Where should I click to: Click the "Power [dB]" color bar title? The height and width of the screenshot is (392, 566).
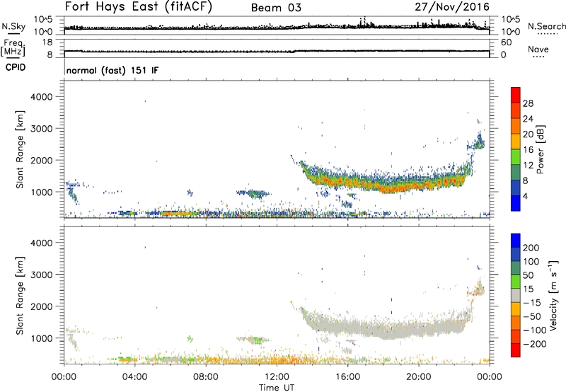tap(541, 149)
